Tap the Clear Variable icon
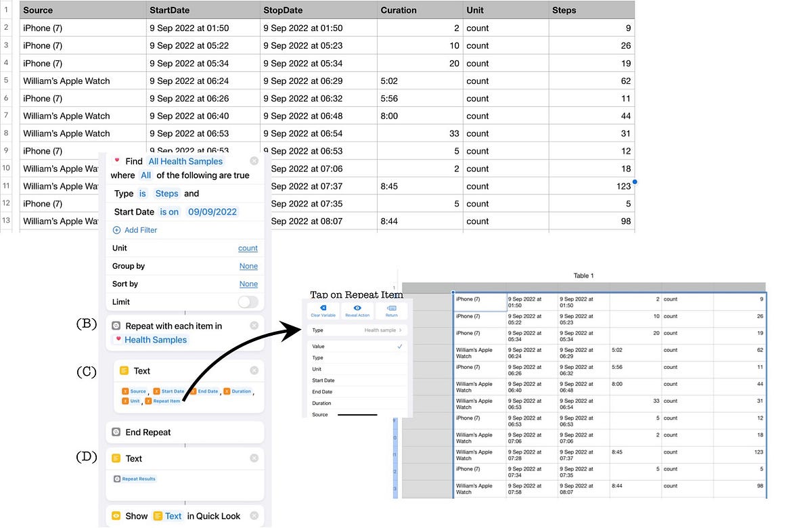 click(x=323, y=310)
